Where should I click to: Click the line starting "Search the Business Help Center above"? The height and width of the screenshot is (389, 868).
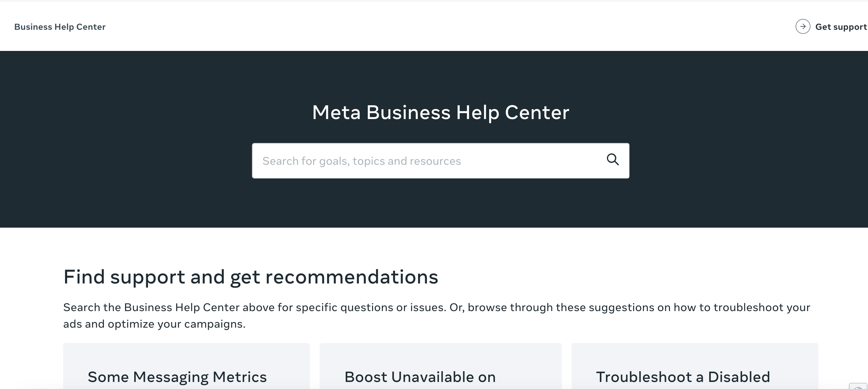[x=436, y=307]
